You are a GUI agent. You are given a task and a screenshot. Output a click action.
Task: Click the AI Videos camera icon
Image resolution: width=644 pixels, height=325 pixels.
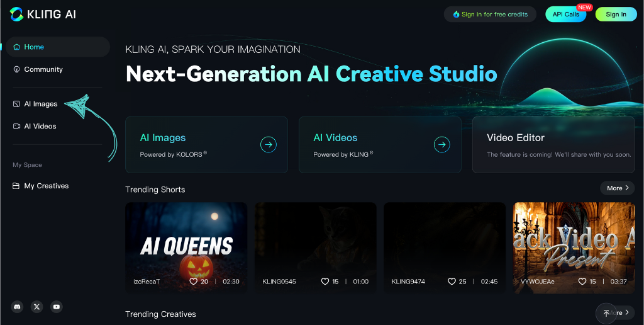pyautogui.click(x=16, y=127)
